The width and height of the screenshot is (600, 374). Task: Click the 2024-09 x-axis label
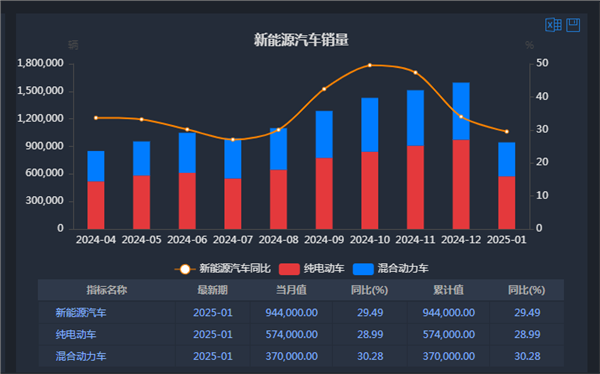click(x=324, y=240)
